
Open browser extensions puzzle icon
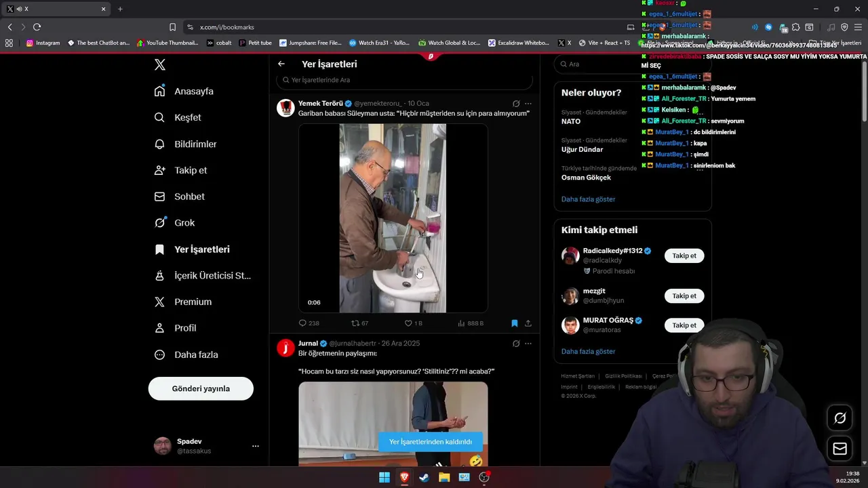click(795, 27)
